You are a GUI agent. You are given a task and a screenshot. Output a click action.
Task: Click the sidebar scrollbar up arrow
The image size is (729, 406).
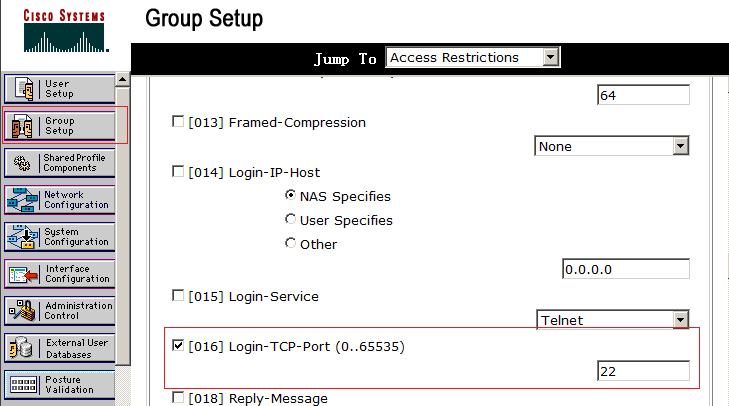(x=122, y=80)
